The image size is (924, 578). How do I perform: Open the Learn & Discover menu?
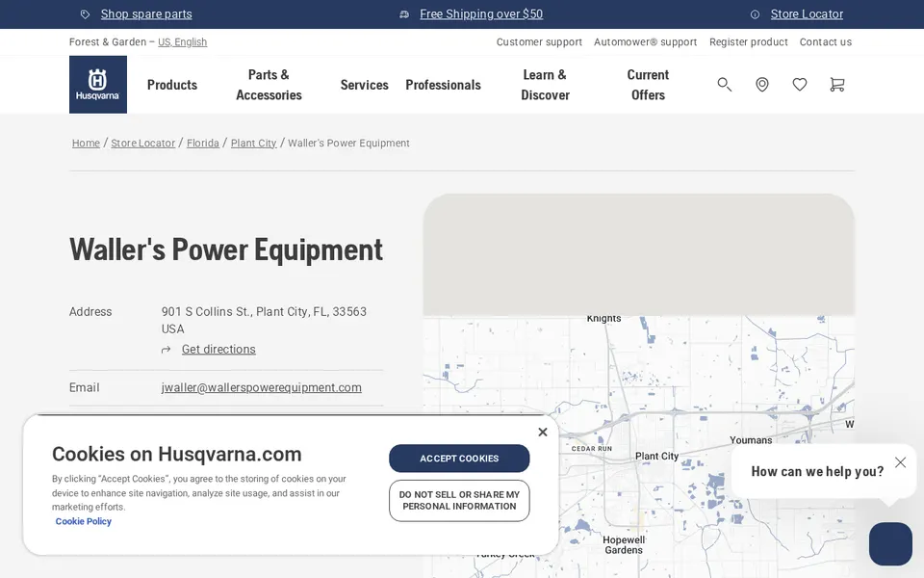click(545, 85)
